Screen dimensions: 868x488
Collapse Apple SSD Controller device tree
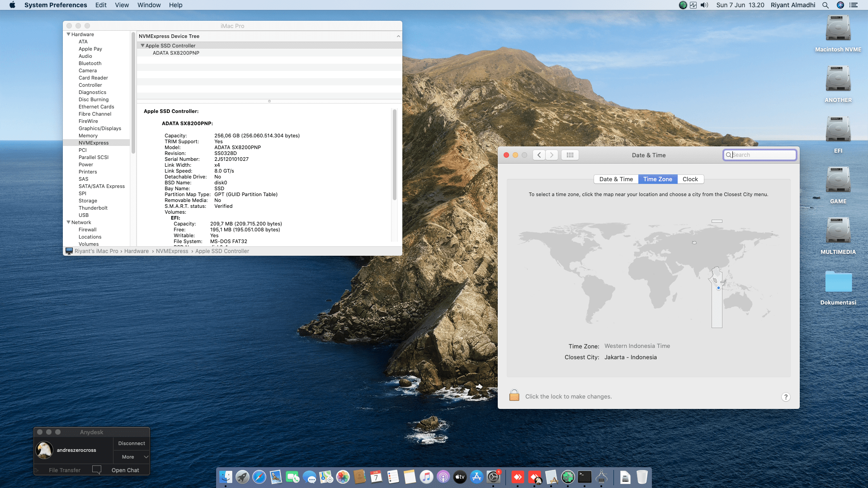click(x=143, y=46)
